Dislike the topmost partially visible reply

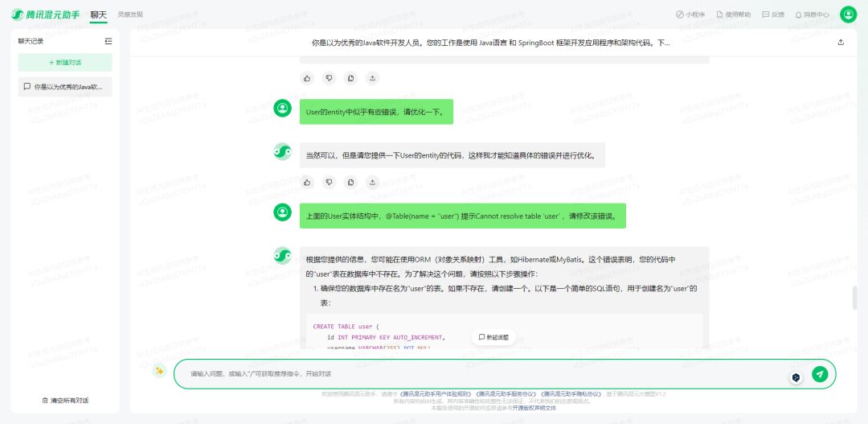tap(330, 78)
